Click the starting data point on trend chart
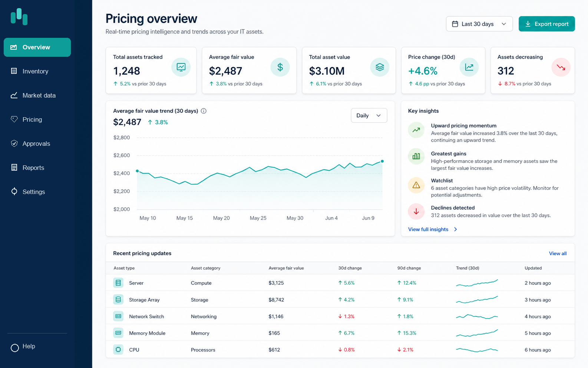588x368 pixels. [137, 171]
